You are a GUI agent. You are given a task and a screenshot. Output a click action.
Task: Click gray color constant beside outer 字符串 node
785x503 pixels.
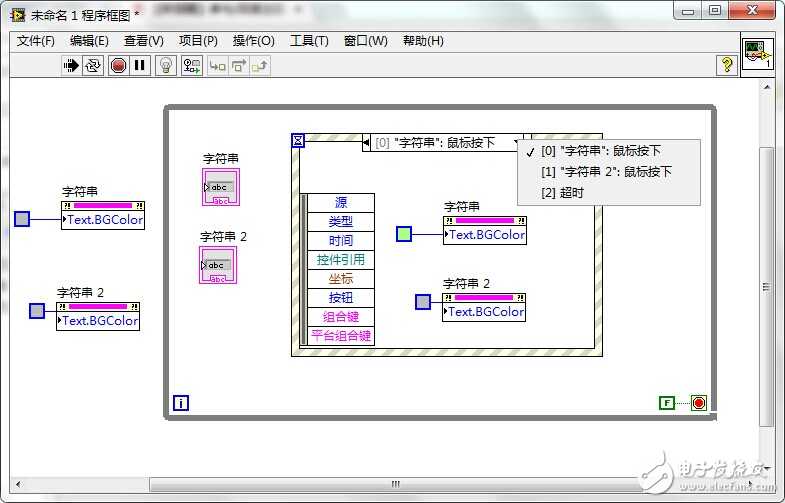[22, 219]
